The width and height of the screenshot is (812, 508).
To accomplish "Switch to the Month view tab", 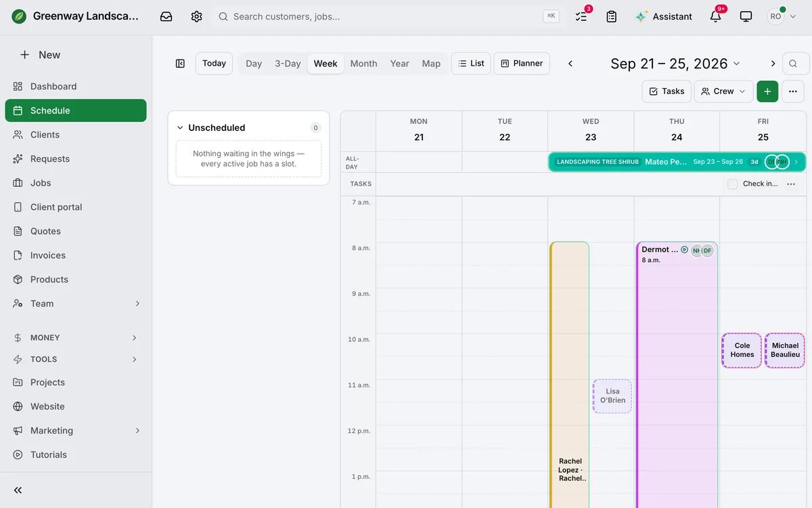I will [363, 64].
